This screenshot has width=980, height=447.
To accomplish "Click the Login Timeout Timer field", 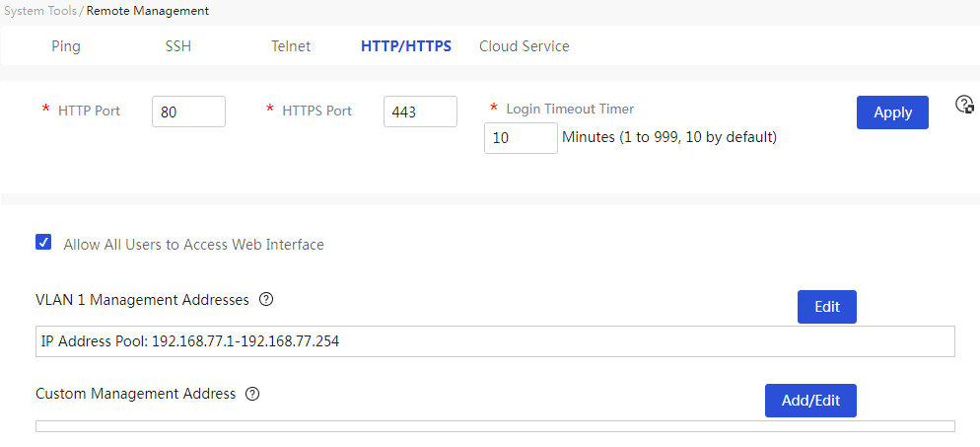I will pos(521,137).
